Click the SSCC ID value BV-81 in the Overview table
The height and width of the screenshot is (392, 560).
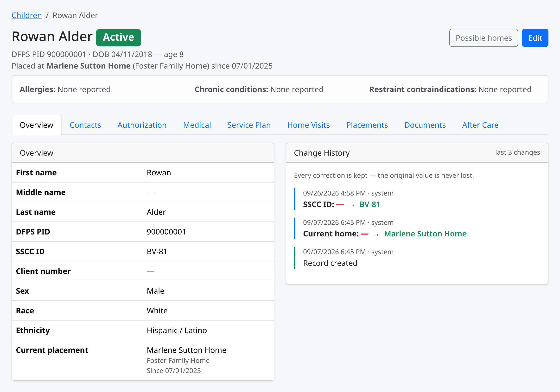point(157,252)
